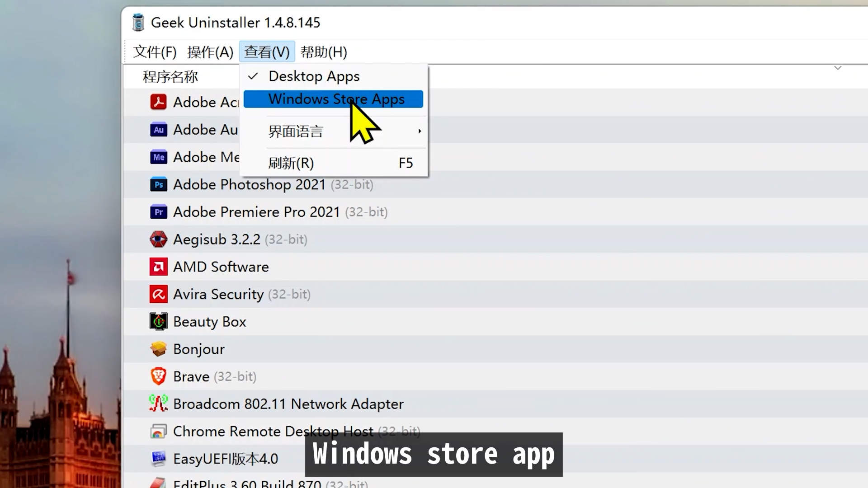
Task: Select the Bonjour list entry
Action: click(x=199, y=349)
